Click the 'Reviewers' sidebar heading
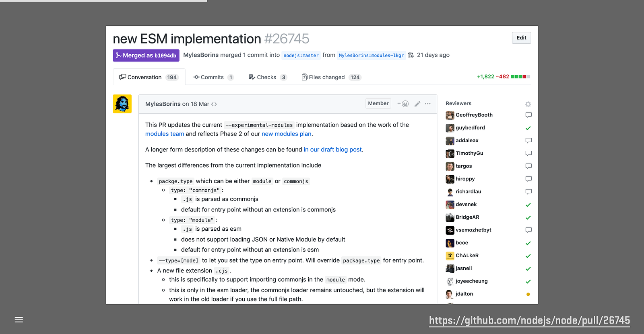The height and width of the screenshot is (334, 644). [x=458, y=104]
